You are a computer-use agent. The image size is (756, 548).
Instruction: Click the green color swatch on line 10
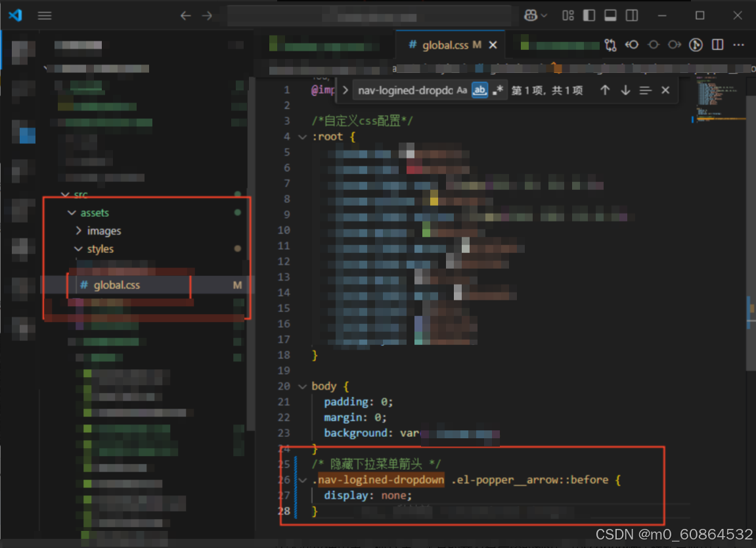[x=426, y=231]
